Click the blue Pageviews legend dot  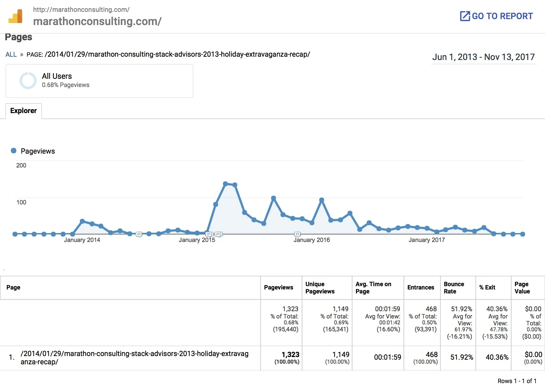coord(14,151)
